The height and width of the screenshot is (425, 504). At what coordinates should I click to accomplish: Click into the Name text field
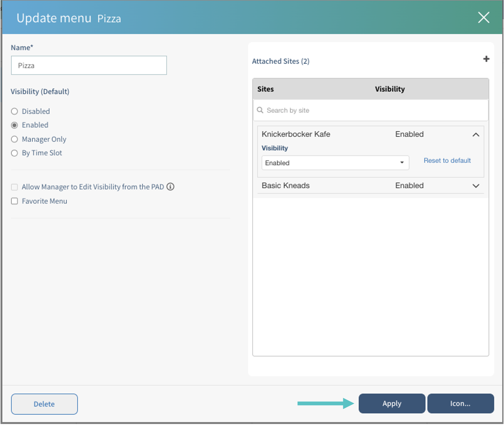click(x=89, y=65)
